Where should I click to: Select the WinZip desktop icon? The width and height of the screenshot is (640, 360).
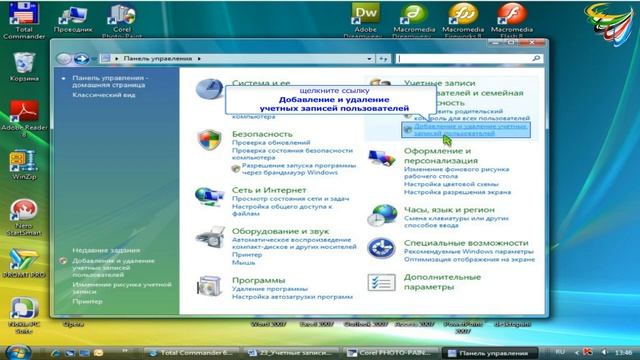24,165
